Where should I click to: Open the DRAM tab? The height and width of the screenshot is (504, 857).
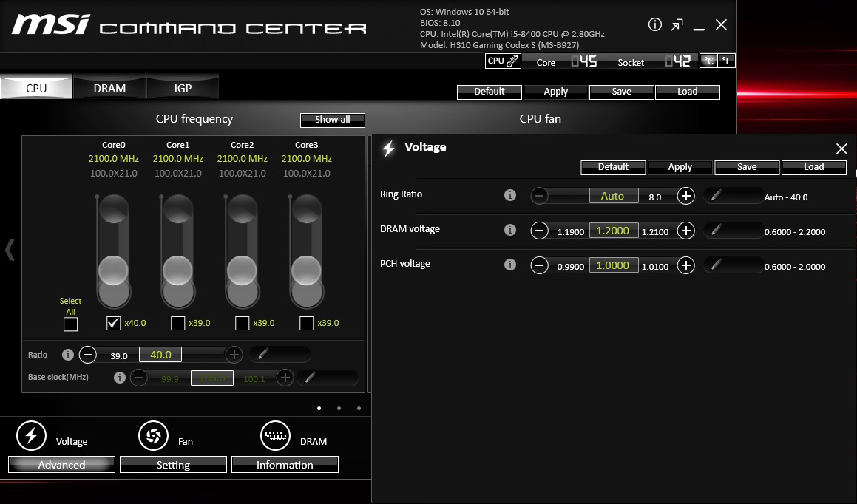[x=109, y=88]
